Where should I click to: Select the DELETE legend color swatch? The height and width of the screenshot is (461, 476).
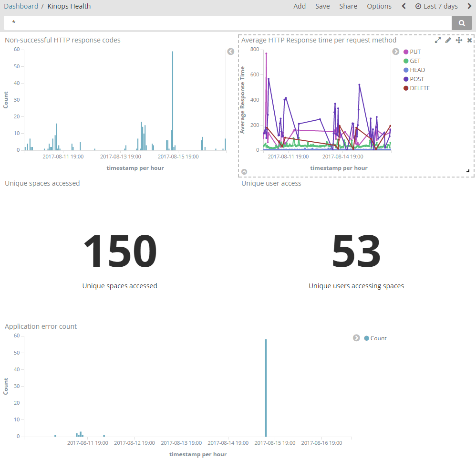405,88
